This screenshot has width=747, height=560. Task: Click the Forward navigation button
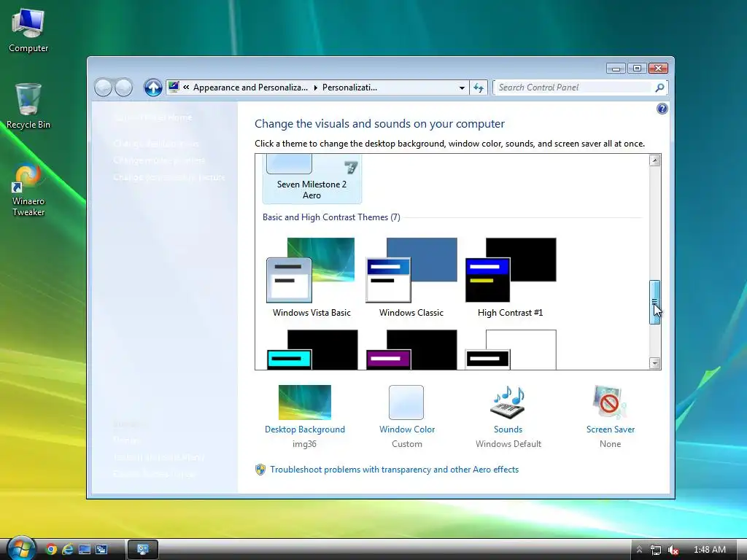[124, 87]
